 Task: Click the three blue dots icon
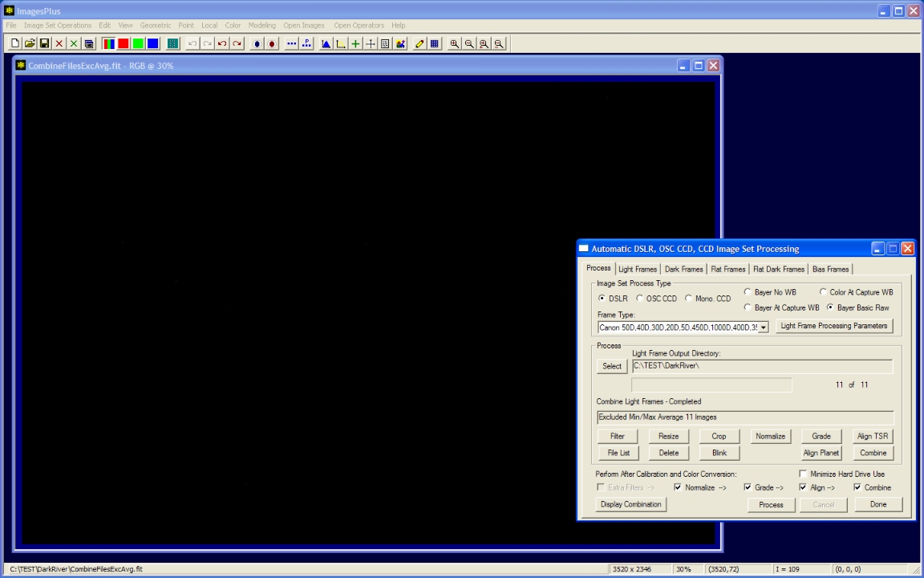point(292,43)
